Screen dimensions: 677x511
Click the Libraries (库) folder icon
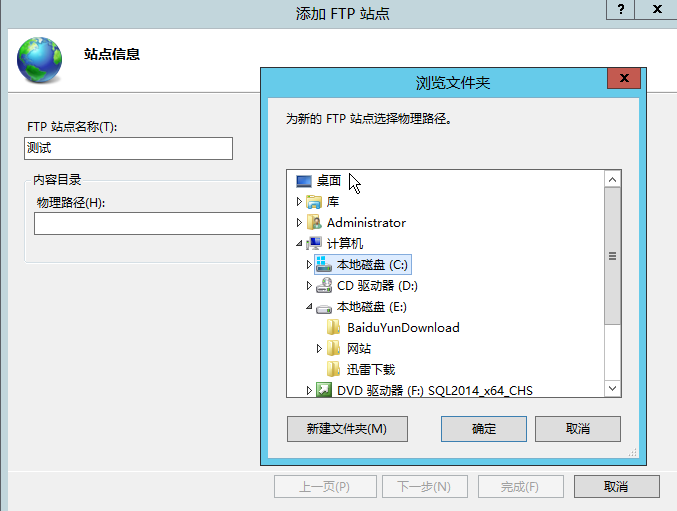coord(314,202)
